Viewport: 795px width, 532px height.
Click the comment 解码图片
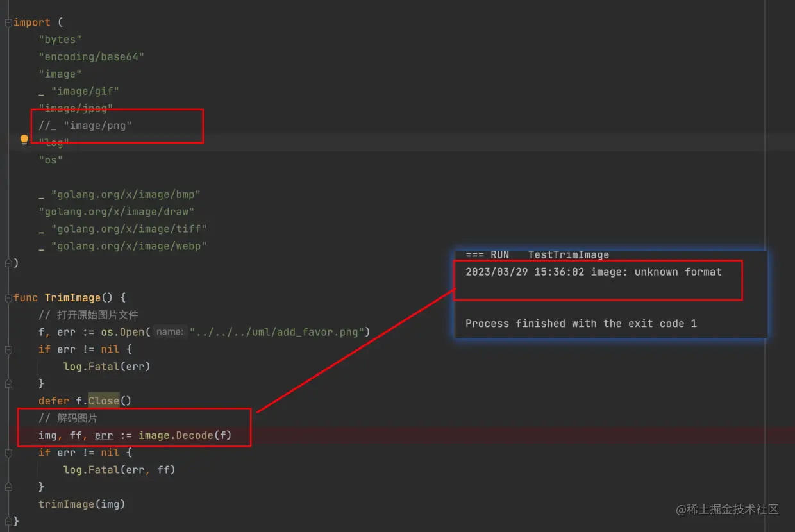pos(68,419)
